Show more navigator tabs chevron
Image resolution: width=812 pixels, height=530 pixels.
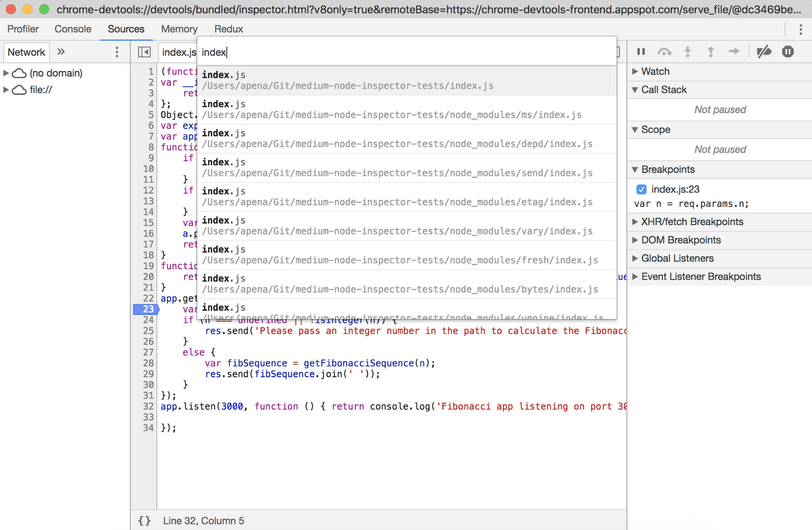[61, 52]
